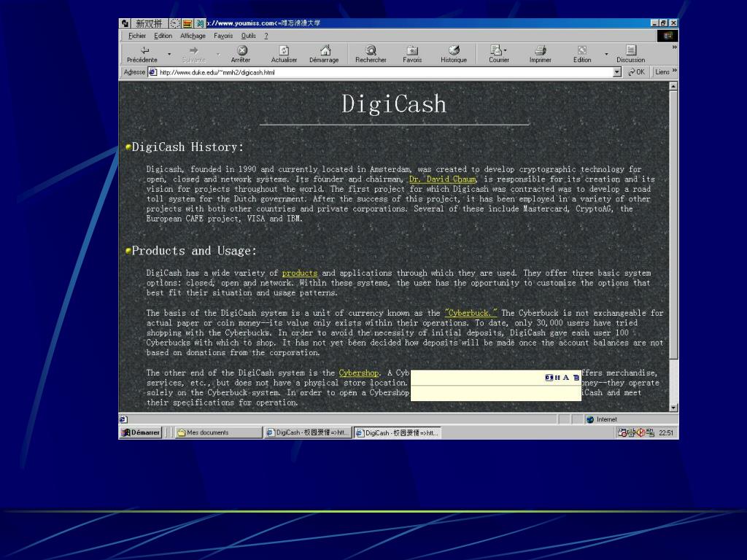Follow the Dr. David Chaum link

click(x=443, y=179)
